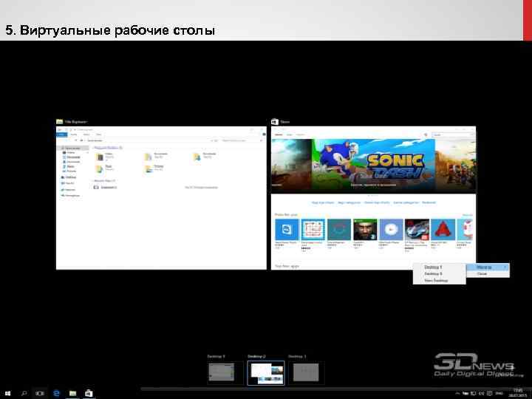Screen dimensions: 532x399
Task: Select Homegroup in Explorer sidebar
Action: click(70, 195)
